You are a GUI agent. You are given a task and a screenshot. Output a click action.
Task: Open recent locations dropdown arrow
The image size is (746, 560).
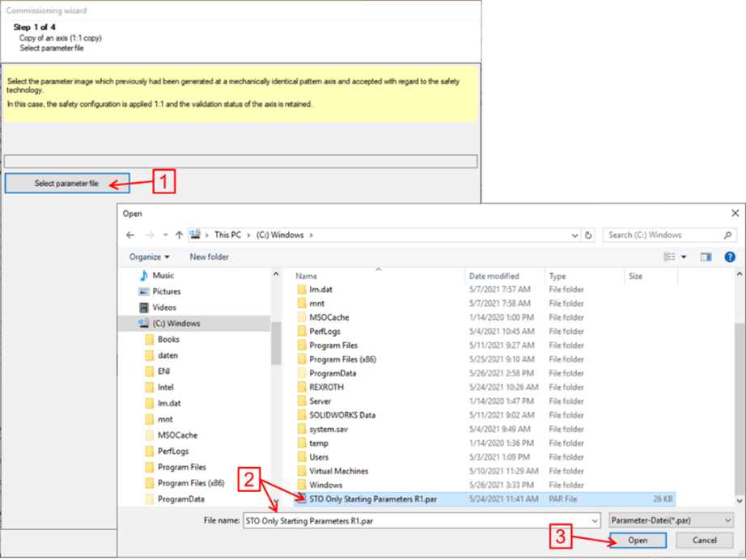[x=166, y=235]
